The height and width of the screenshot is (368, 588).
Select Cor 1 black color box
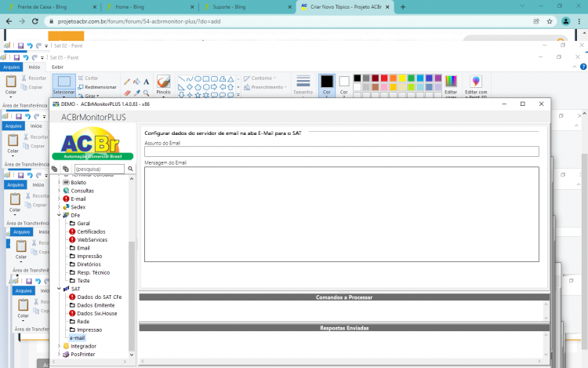[327, 86]
